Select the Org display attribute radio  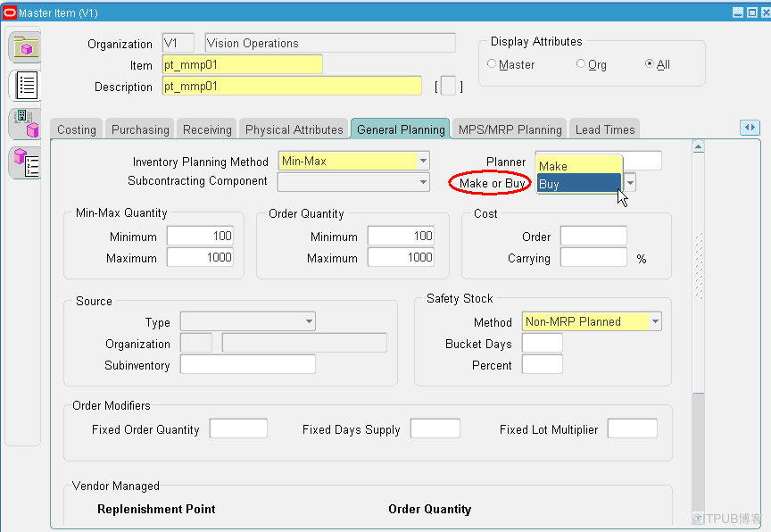[x=581, y=64]
